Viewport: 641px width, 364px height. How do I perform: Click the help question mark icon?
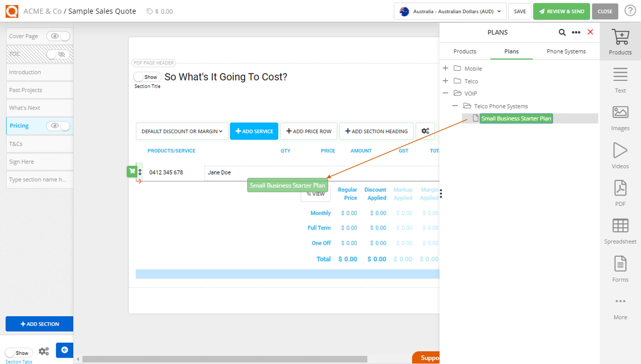coord(630,11)
